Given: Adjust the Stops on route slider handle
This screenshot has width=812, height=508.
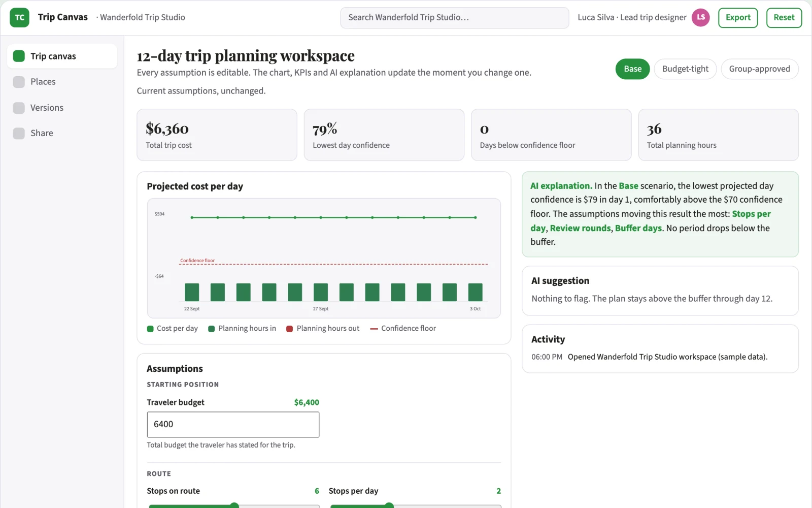Looking at the screenshot, I should (x=234, y=506).
